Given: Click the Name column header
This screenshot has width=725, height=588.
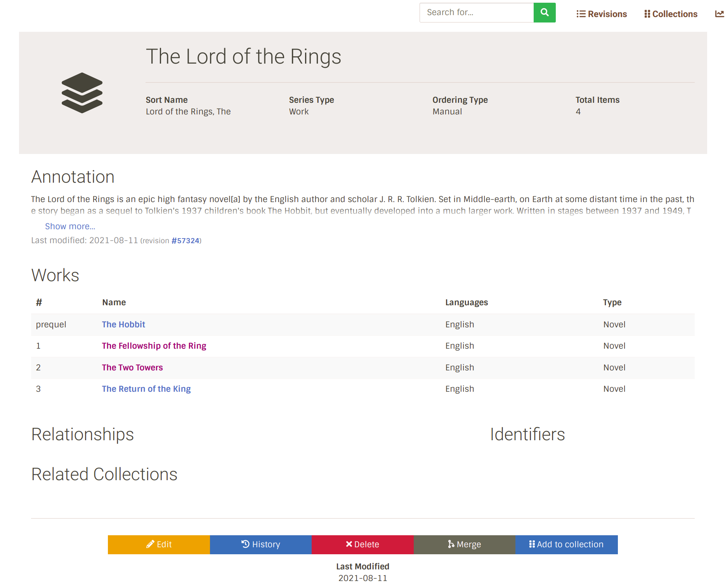Looking at the screenshot, I should coord(114,303).
